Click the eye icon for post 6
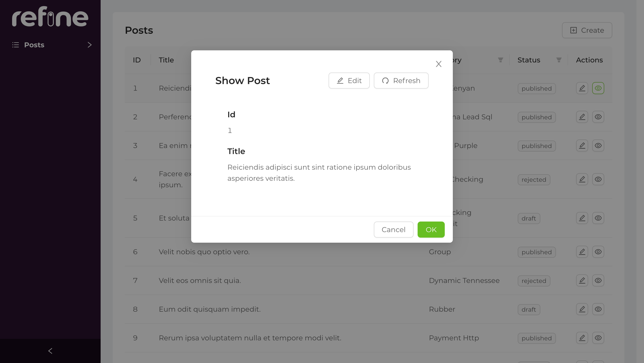Viewport: 644px width, 363px height. tap(598, 251)
